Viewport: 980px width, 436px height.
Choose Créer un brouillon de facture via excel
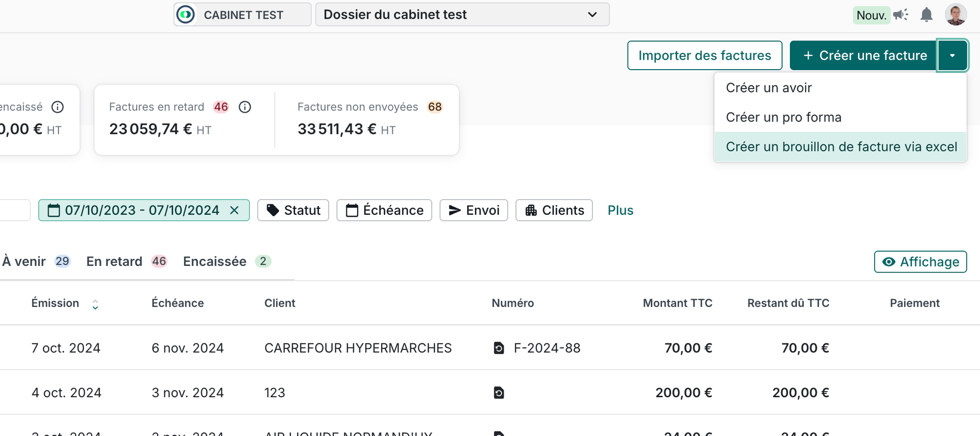pos(841,147)
